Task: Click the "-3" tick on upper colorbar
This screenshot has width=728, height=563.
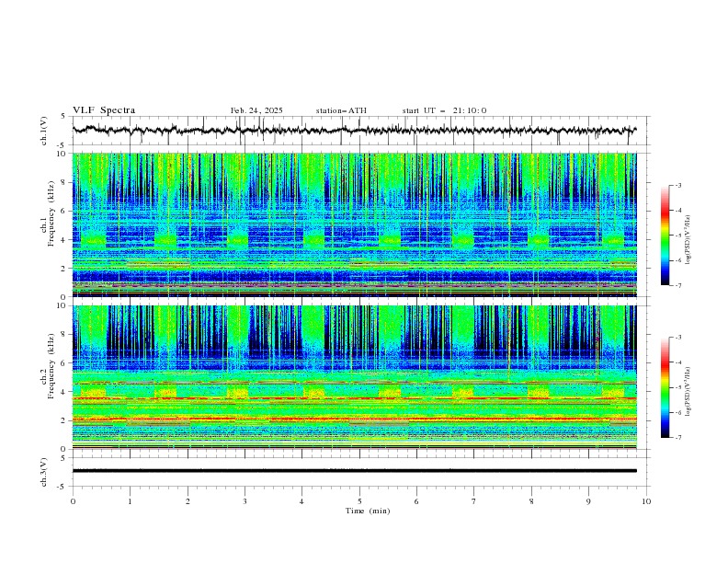Action: pyautogui.click(x=678, y=185)
